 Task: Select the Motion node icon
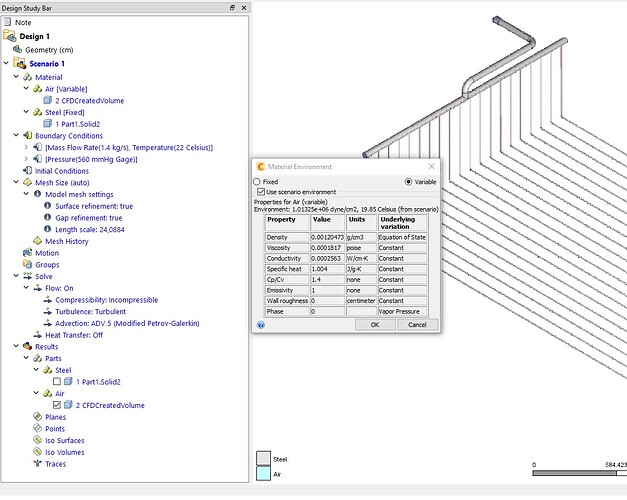(x=26, y=253)
